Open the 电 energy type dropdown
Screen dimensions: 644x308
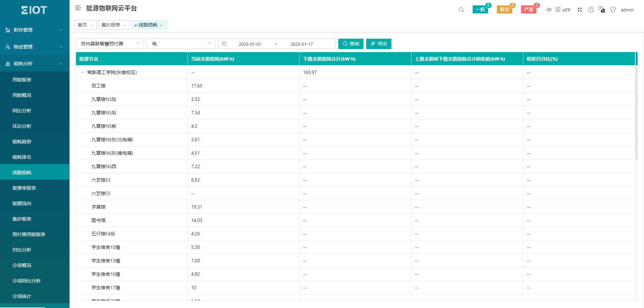pos(181,44)
